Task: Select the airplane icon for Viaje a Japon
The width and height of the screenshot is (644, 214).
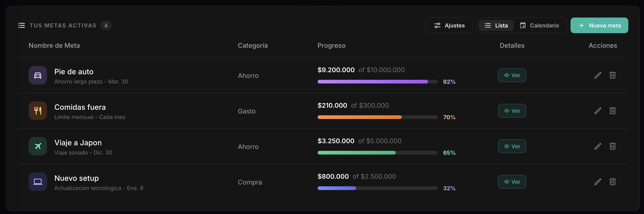Action: pos(38,146)
